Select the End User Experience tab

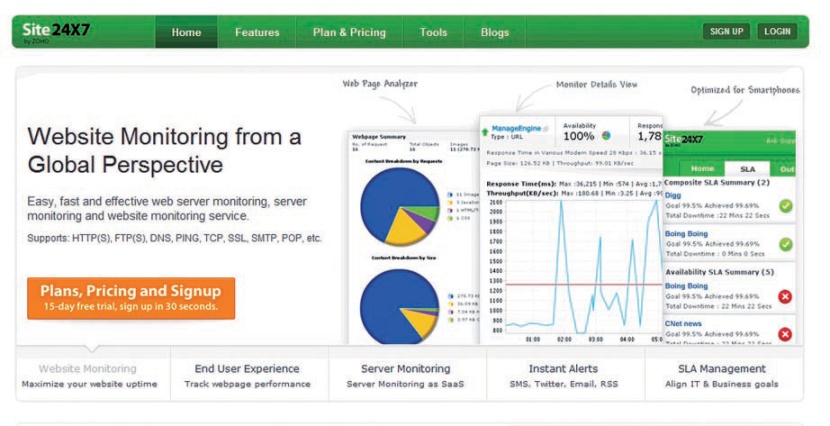(247, 375)
